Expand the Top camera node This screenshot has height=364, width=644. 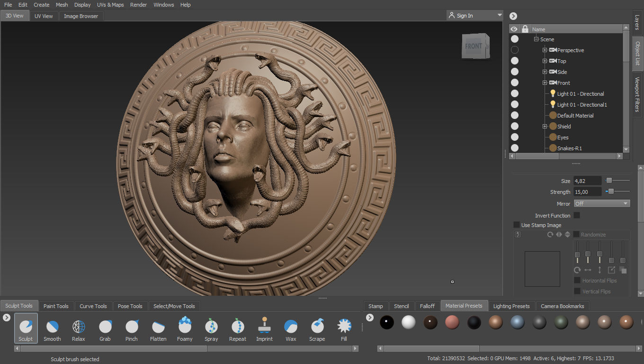(x=545, y=61)
